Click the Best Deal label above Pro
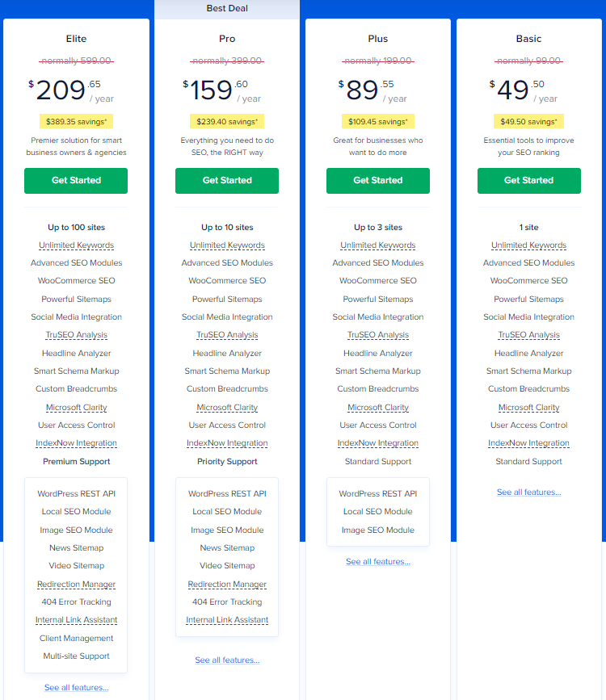This screenshot has height=700, width=606. [x=227, y=9]
